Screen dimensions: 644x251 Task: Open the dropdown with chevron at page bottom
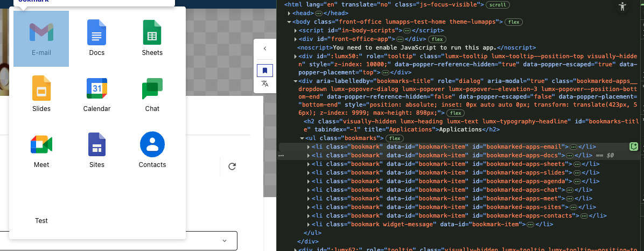click(224, 241)
